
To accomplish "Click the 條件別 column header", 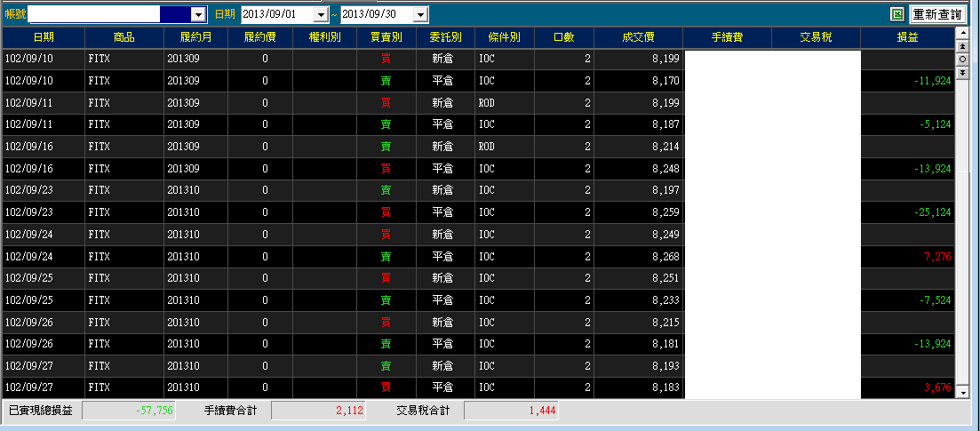I will tap(505, 37).
